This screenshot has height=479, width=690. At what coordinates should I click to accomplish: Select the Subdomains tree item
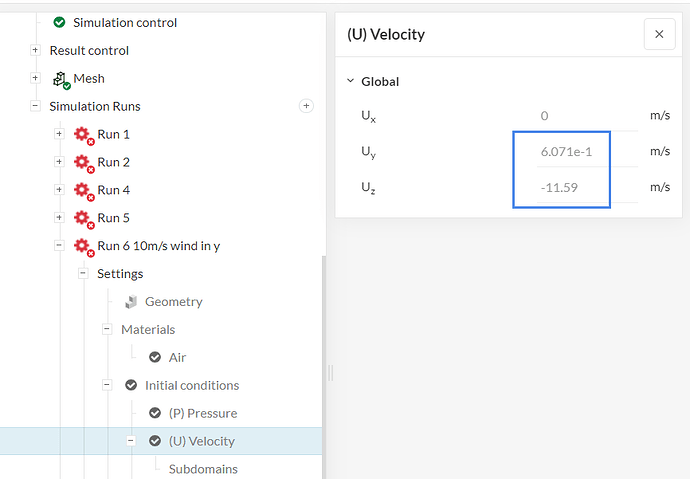(203, 468)
